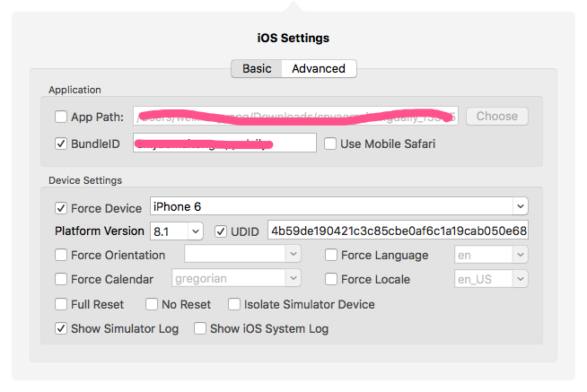Viewport: 587px width, 392px height.
Task: Open the Platform Version dropdown
Action: click(177, 231)
